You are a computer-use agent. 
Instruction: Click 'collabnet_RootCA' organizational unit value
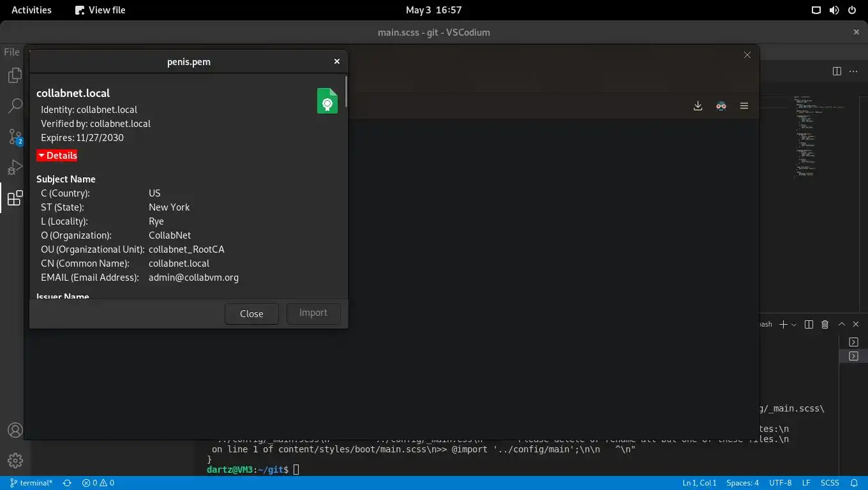click(186, 249)
